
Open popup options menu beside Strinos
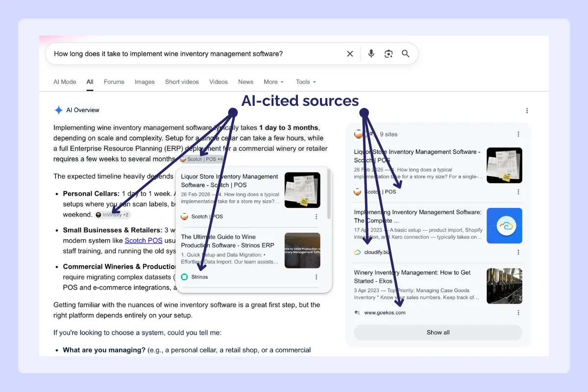coord(316,277)
